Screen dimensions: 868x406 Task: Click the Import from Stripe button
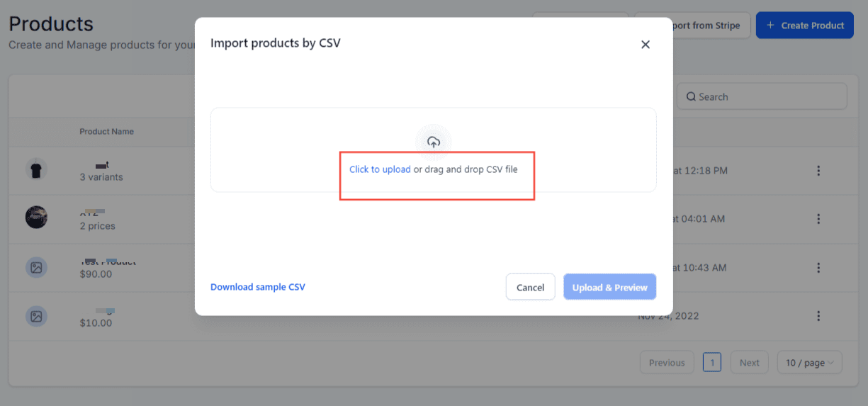point(693,26)
